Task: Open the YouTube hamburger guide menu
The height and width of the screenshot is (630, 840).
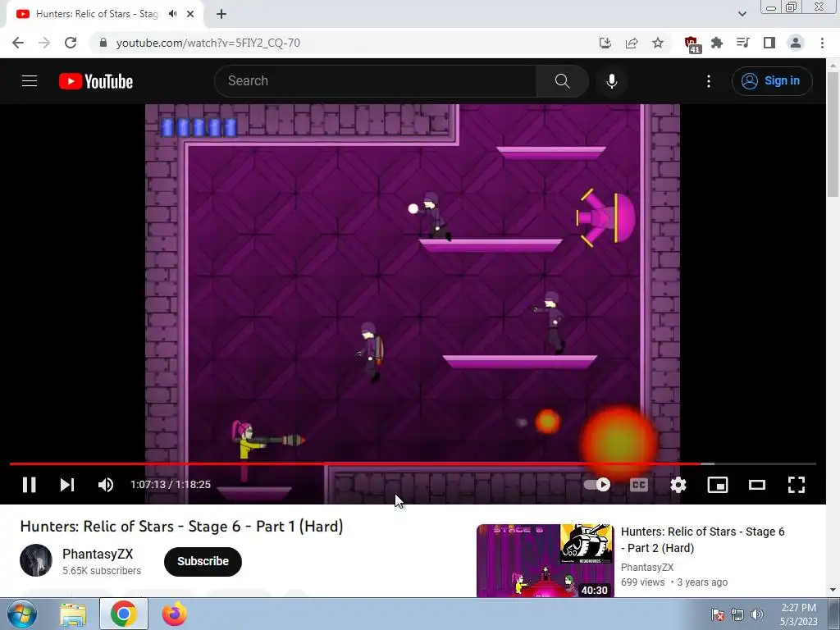Action: tap(30, 81)
